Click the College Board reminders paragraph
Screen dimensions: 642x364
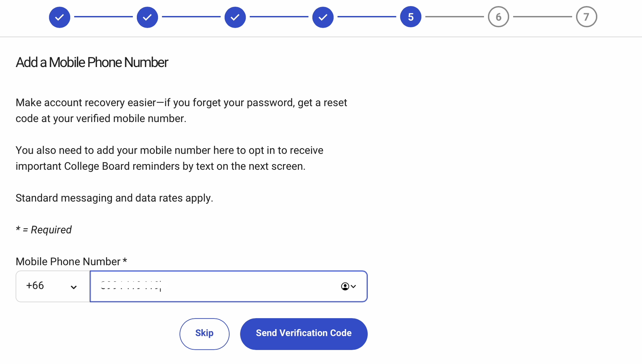click(169, 158)
